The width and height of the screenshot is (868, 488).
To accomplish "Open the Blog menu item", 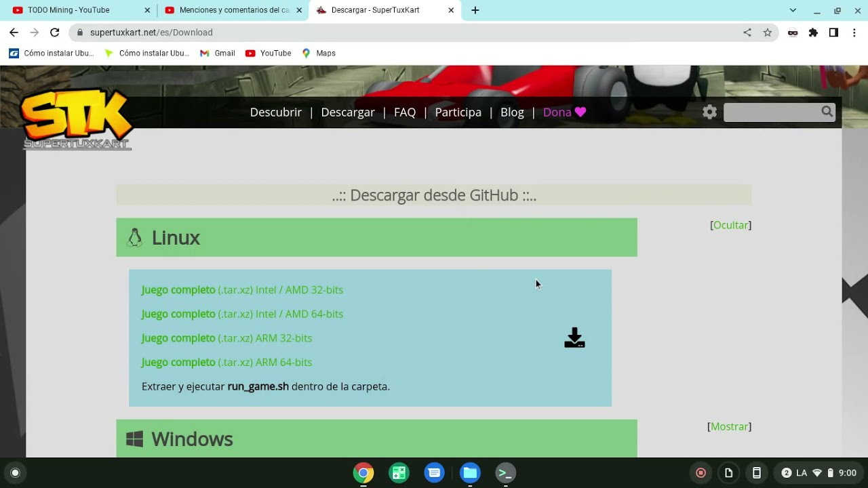I will pos(512,113).
